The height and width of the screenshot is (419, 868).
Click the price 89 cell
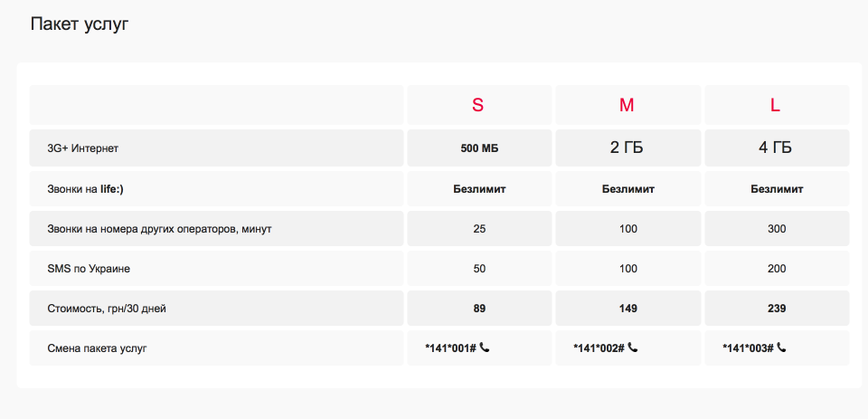pyautogui.click(x=479, y=309)
